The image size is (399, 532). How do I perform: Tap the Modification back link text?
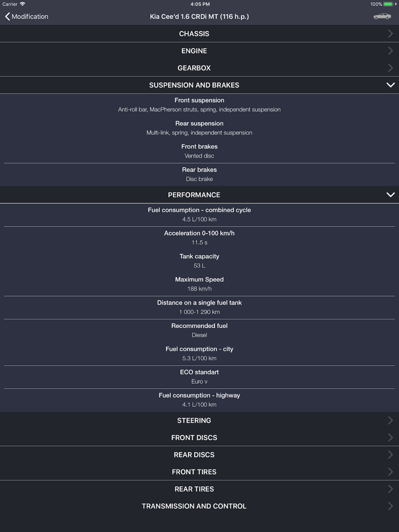30,16
